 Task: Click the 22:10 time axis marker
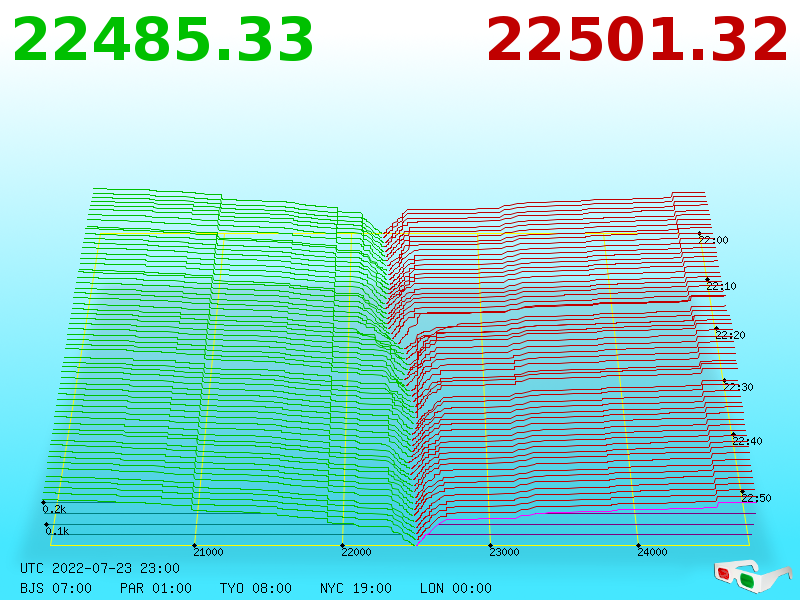tap(721, 286)
